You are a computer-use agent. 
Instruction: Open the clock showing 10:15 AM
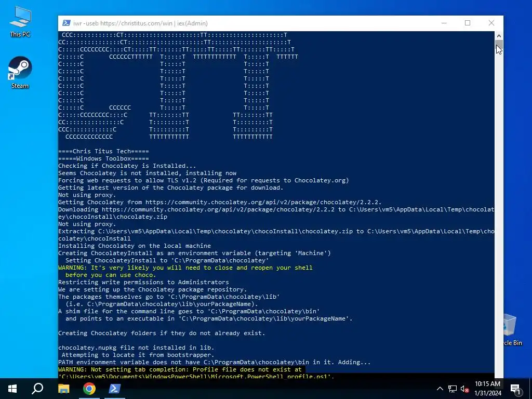point(487,389)
